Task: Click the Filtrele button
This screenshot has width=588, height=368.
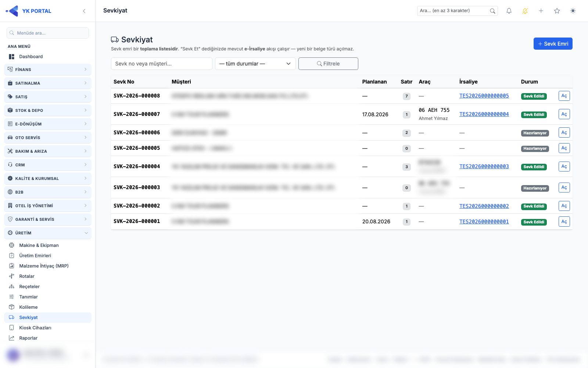Action: pyautogui.click(x=328, y=64)
